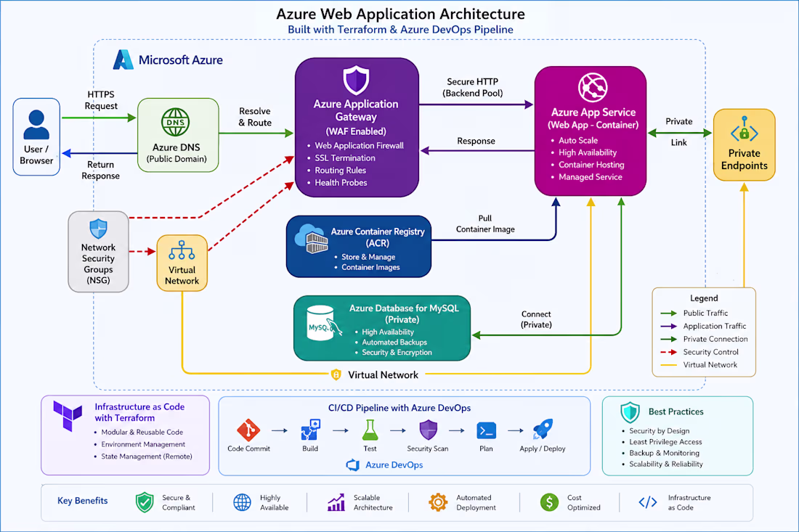Click the "Connect (Private)" label

pos(536,319)
